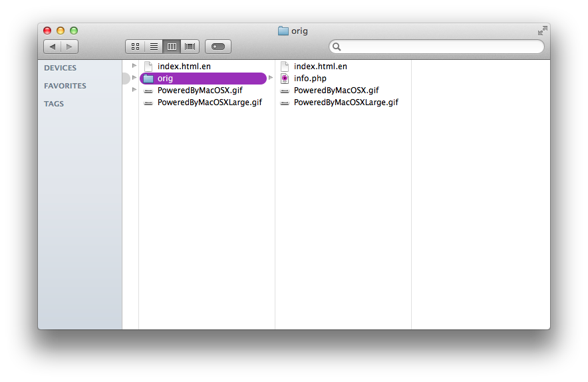588x382 pixels.
Task: Switch to list view
Action: coord(154,47)
